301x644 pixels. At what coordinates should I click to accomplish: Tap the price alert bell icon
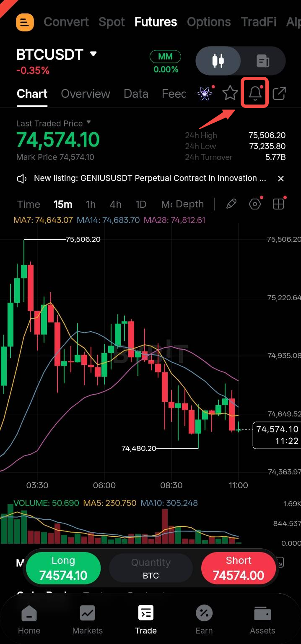tap(255, 93)
